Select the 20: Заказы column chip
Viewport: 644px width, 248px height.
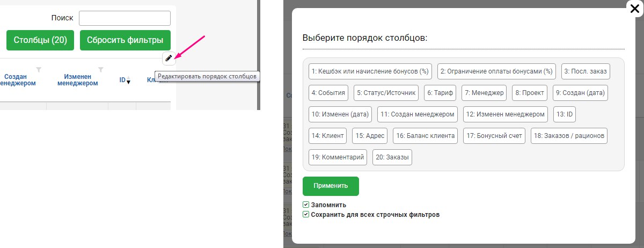pyautogui.click(x=392, y=157)
